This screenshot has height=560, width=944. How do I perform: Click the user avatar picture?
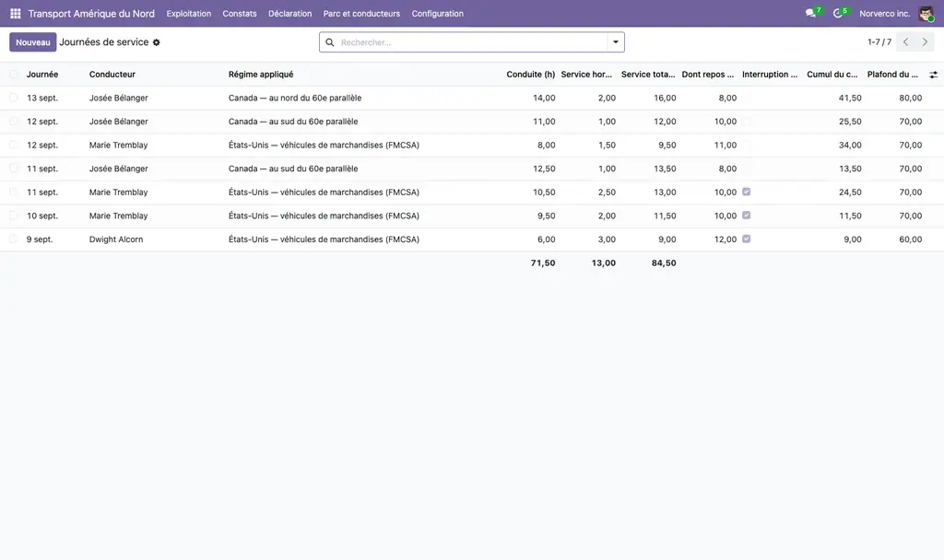click(926, 13)
